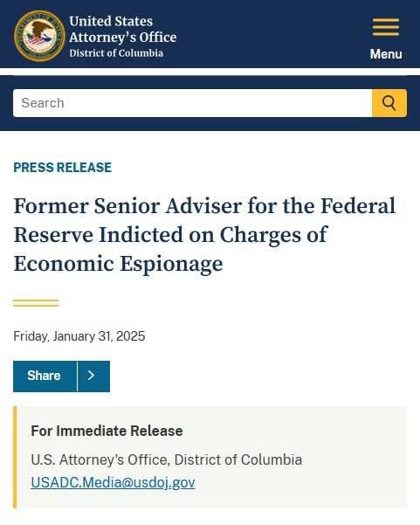This screenshot has height=525, width=420.
Task: Click the yellow left border of contact box
Action: [15, 457]
